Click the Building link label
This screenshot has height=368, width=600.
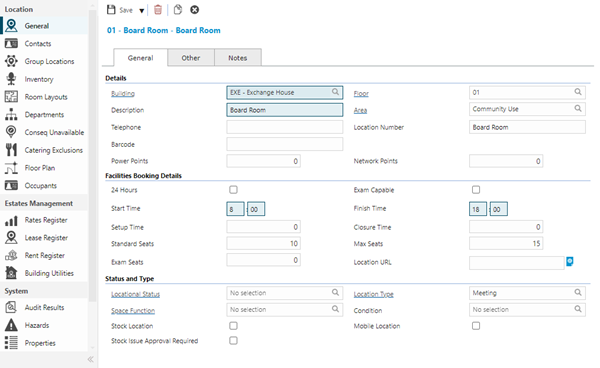[x=123, y=93]
